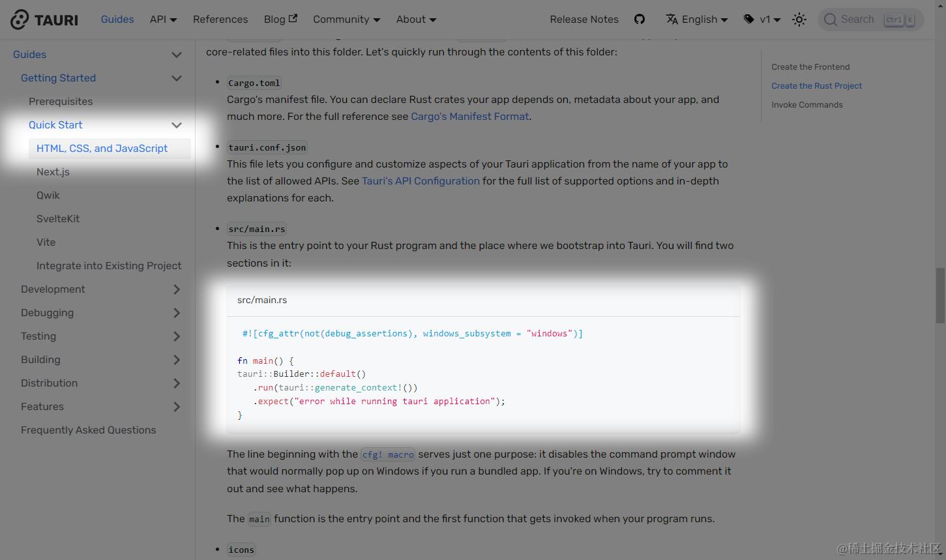Image resolution: width=946 pixels, height=560 pixels.
Task: Click the tauri.conf.json inline code label
Action: (x=267, y=147)
